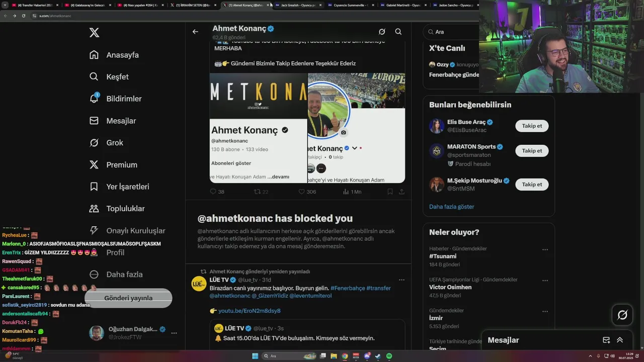Open the three-dot menu on LÜE TV post
Viewport: 644px width, 362px height.
point(401,280)
